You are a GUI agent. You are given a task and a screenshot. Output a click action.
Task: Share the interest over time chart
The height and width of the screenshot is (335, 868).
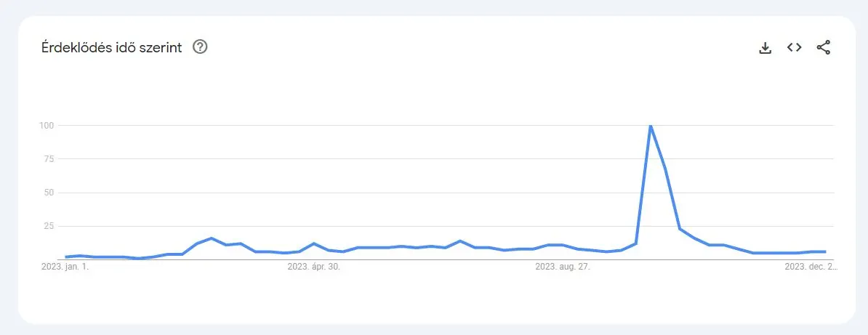(824, 48)
